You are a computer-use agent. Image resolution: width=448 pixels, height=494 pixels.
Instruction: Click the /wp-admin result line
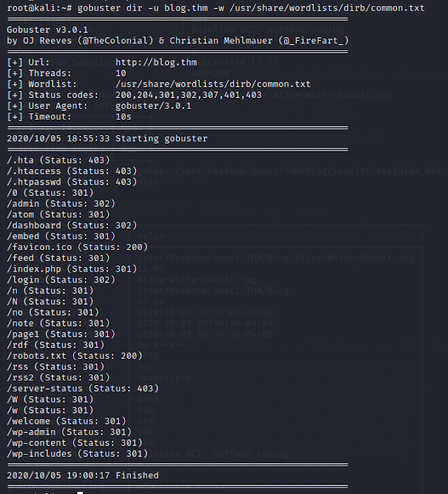coord(69,432)
